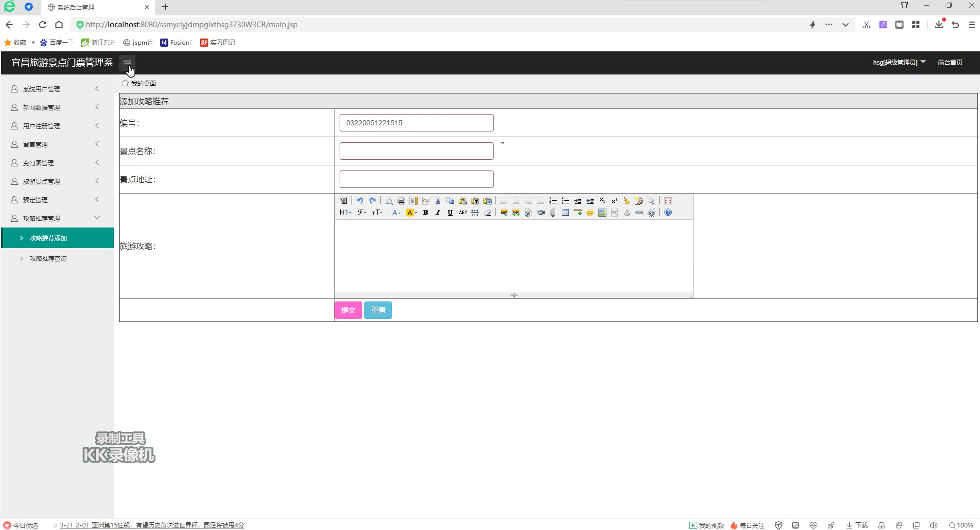Insert a template via the template icon
980x530 pixels.
tap(414, 201)
